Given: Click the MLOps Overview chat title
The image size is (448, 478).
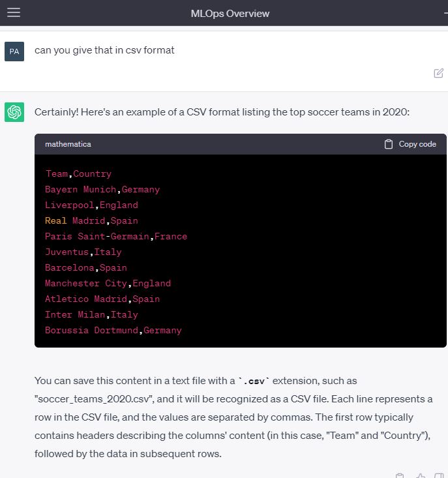Looking at the screenshot, I should coord(230,14).
